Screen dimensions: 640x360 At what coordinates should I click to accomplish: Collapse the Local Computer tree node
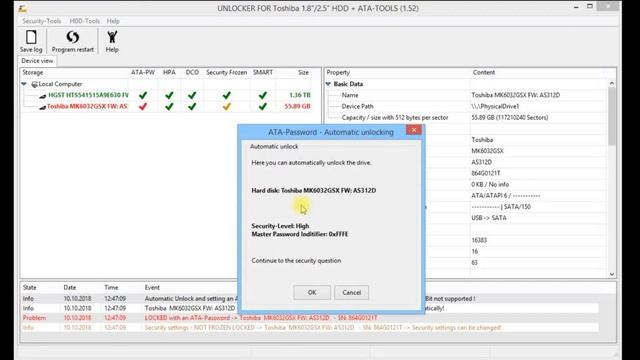[24, 84]
